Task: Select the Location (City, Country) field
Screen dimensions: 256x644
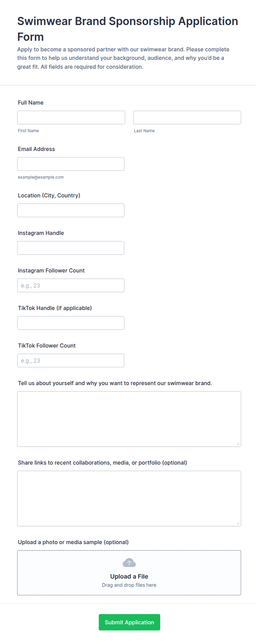Action: click(x=71, y=211)
